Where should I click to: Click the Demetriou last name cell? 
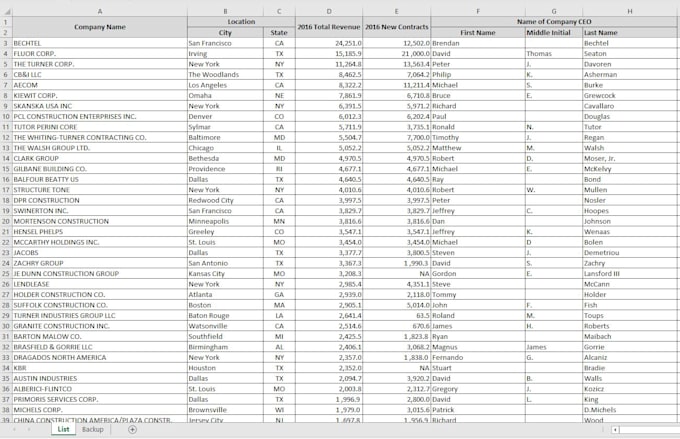[630, 253]
